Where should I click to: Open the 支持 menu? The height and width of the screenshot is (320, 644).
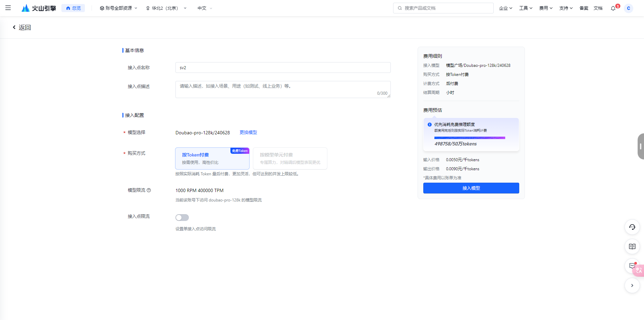coord(566,8)
